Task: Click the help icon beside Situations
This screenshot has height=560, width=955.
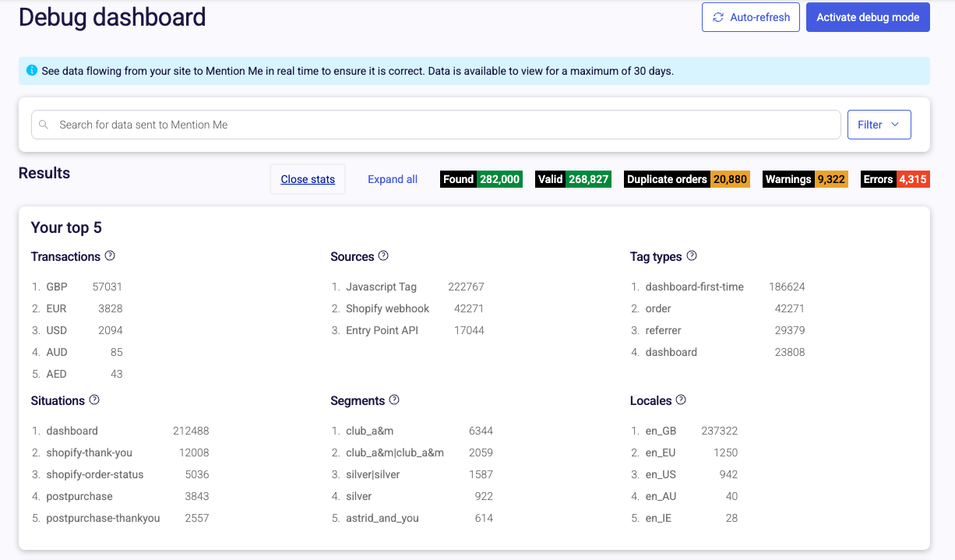Action: 94,400
